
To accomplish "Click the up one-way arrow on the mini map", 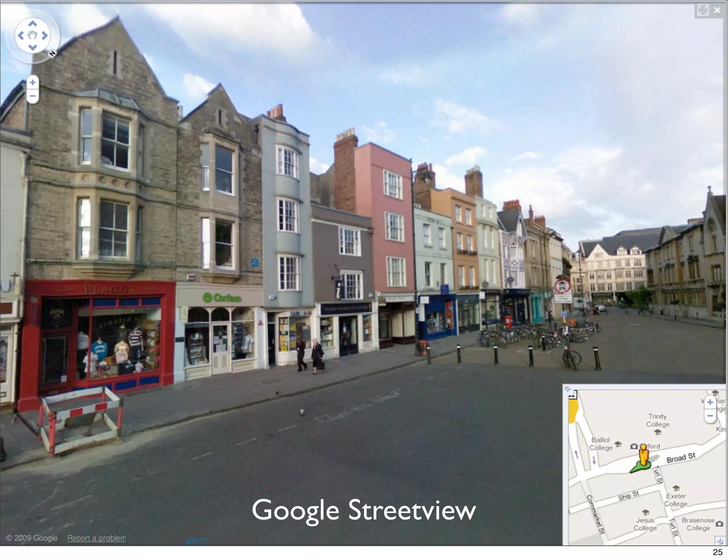I will (x=577, y=454).
